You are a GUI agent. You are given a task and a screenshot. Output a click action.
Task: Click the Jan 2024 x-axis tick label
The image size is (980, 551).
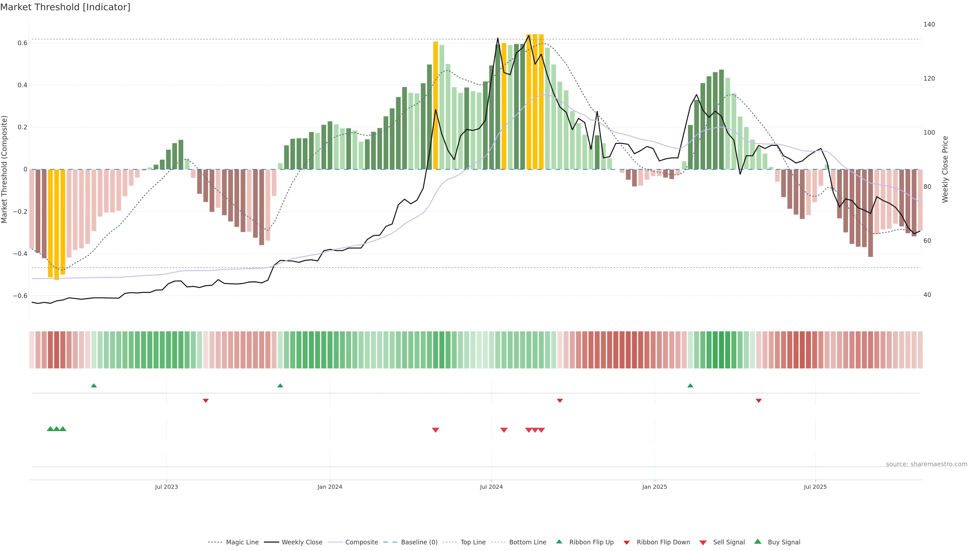(x=329, y=487)
